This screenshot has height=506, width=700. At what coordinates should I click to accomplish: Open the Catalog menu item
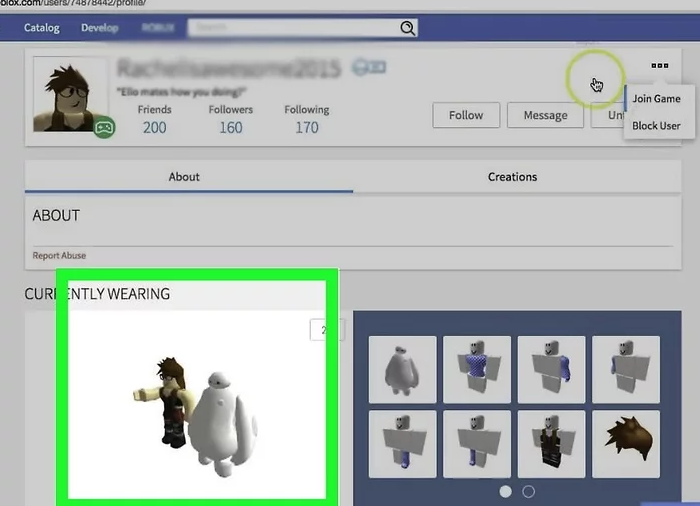click(x=42, y=28)
